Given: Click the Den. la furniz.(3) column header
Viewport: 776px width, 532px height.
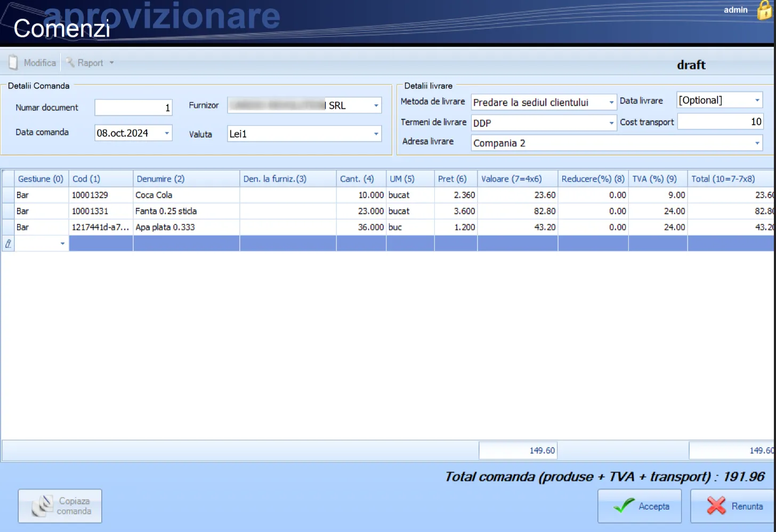Looking at the screenshot, I should [288, 179].
